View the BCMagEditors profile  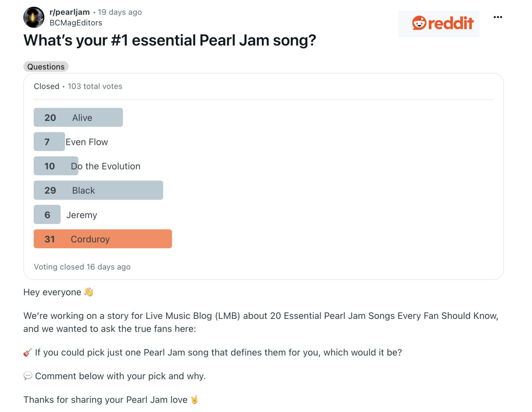[76, 23]
